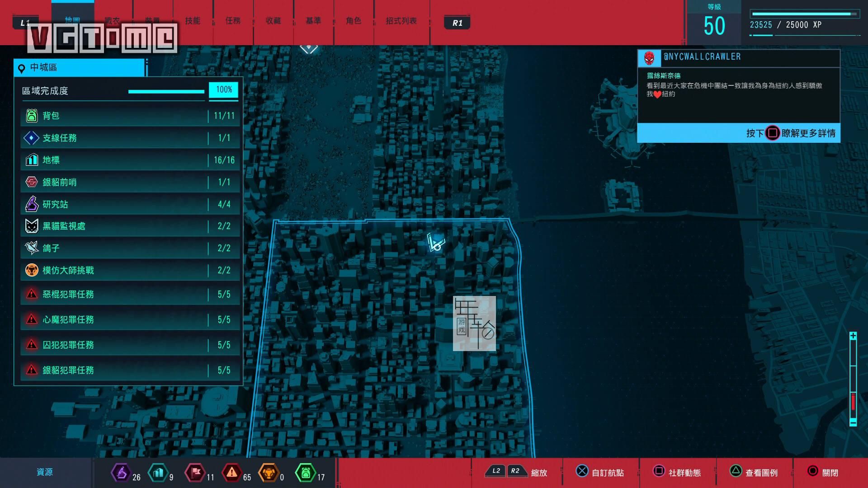Viewport: 868px width, 488px height.
Task: Click the 縮放 zoom label
Action: coord(539,473)
